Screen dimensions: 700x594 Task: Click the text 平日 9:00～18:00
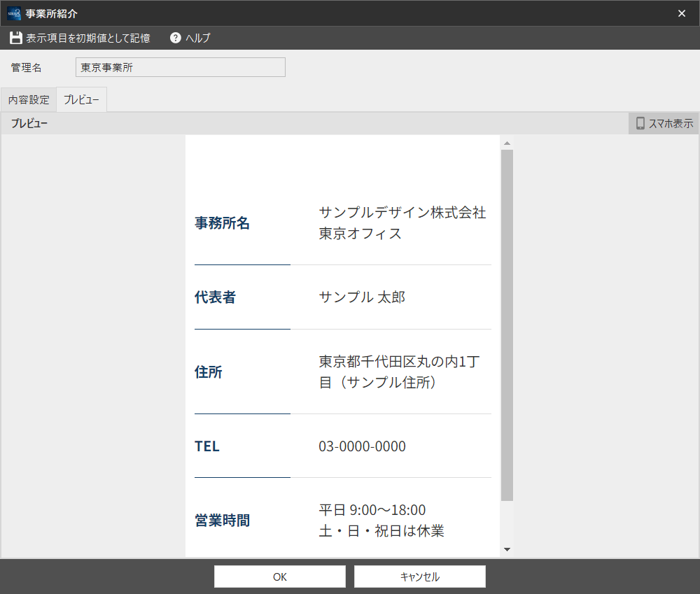click(x=372, y=509)
